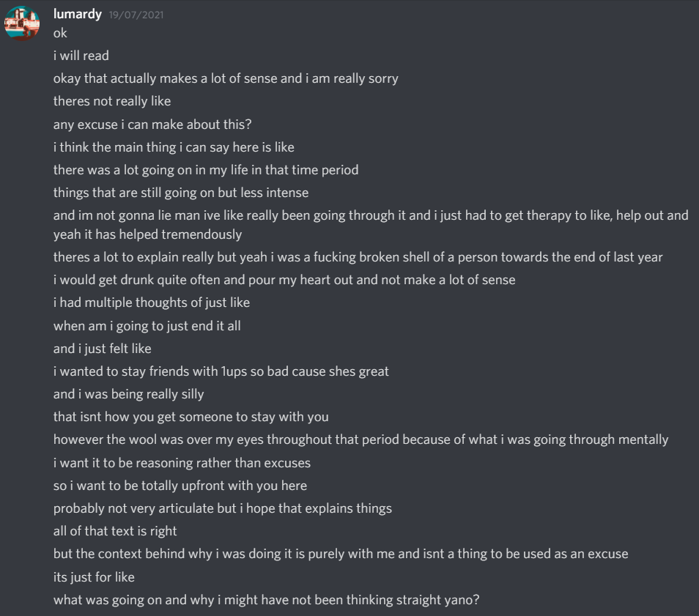Select the "i will read" message
This screenshot has width=699, height=616.
(81, 56)
